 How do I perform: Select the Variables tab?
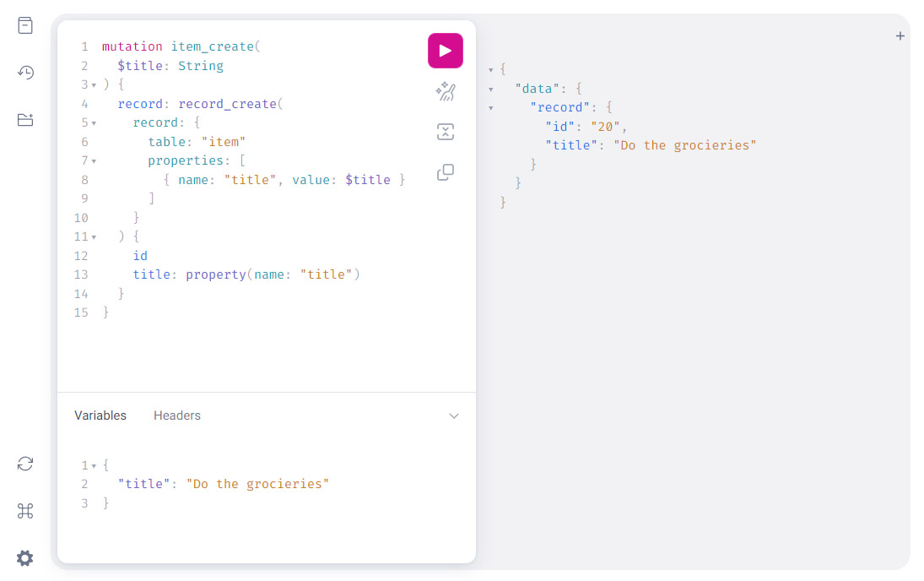100,415
